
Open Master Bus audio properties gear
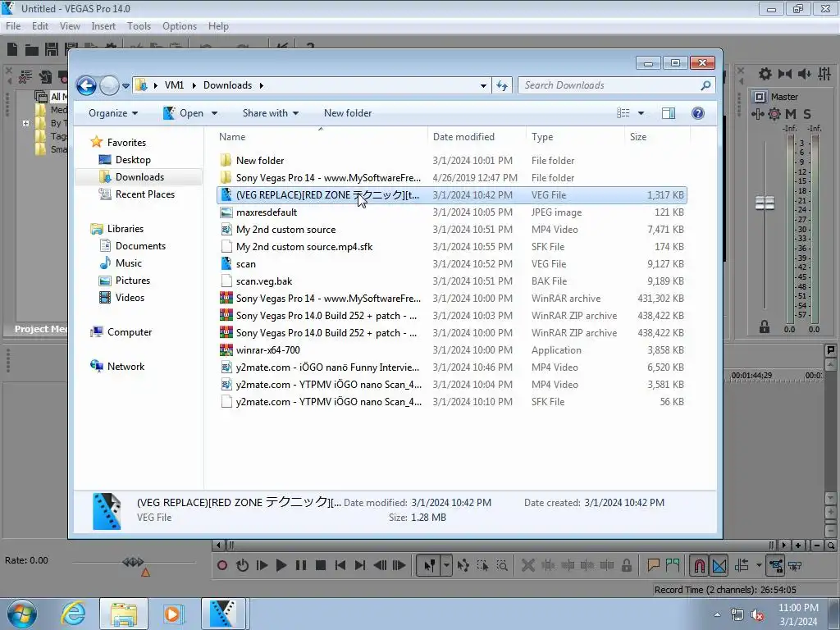point(765,74)
